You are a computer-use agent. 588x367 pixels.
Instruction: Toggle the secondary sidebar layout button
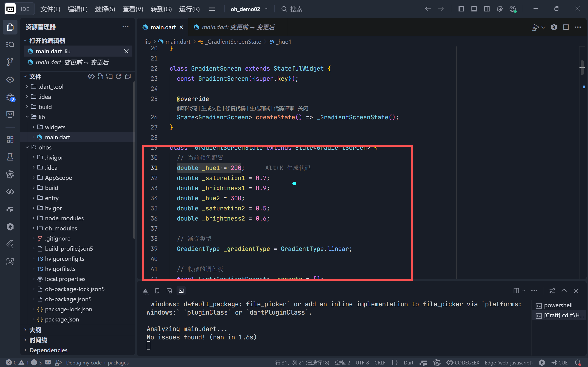[487, 9]
